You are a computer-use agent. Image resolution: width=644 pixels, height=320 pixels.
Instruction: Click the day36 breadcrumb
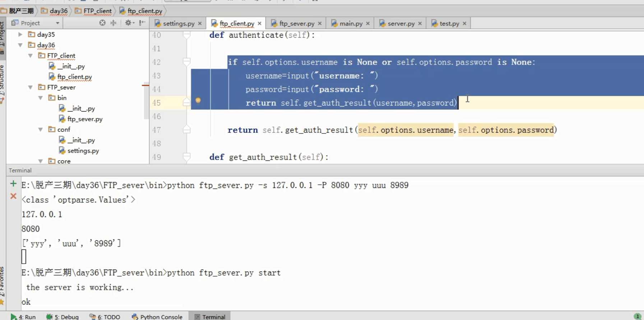[x=54, y=11]
